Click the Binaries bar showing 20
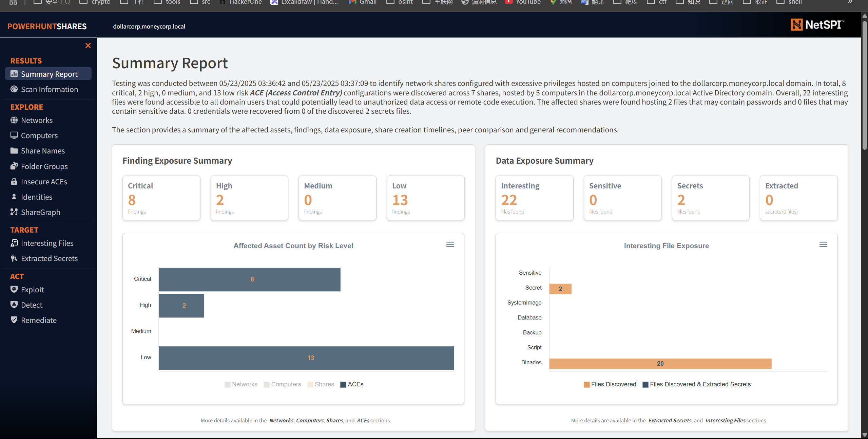Viewport: 868px width, 439px height. (x=660, y=363)
